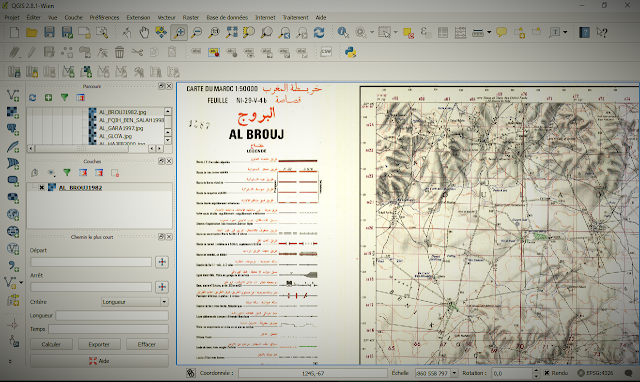
Task: Expand all layers in the Couches panel
Action: (83, 173)
